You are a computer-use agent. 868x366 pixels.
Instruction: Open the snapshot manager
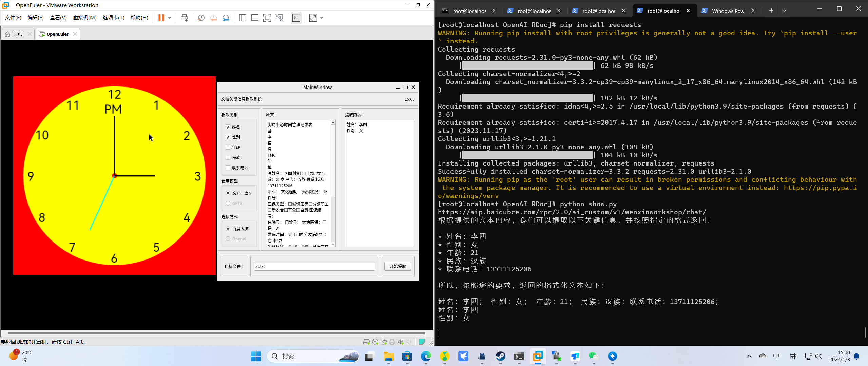coord(226,18)
